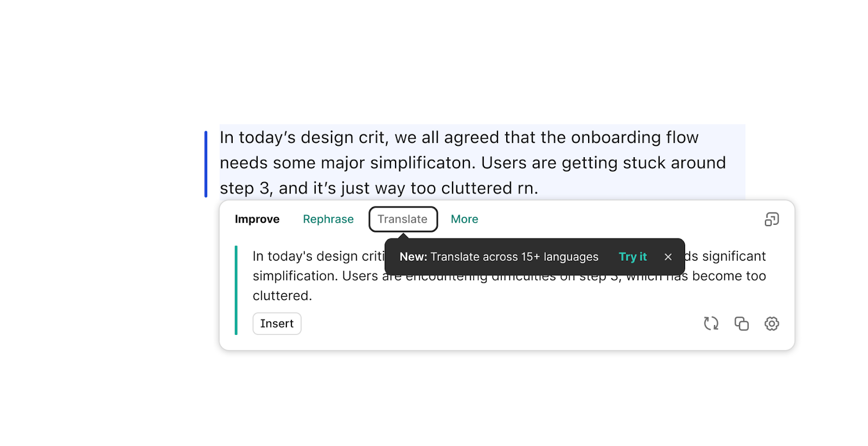Click the pop-out window icon
Screen dimensions: 868x446
pyautogui.click(x=771, y=219)
